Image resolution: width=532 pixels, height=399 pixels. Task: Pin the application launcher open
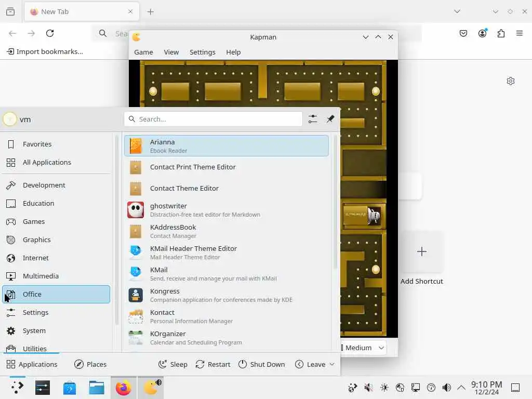pos(330,119)
